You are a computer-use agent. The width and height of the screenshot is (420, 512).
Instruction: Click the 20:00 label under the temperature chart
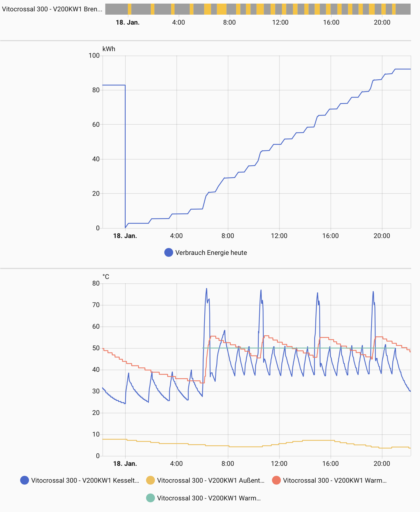[x=382, y=464]
